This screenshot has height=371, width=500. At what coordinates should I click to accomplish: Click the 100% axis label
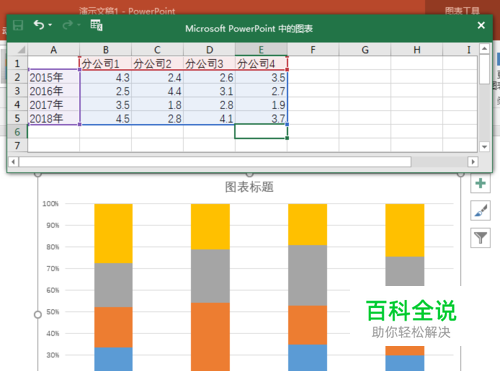51,203
